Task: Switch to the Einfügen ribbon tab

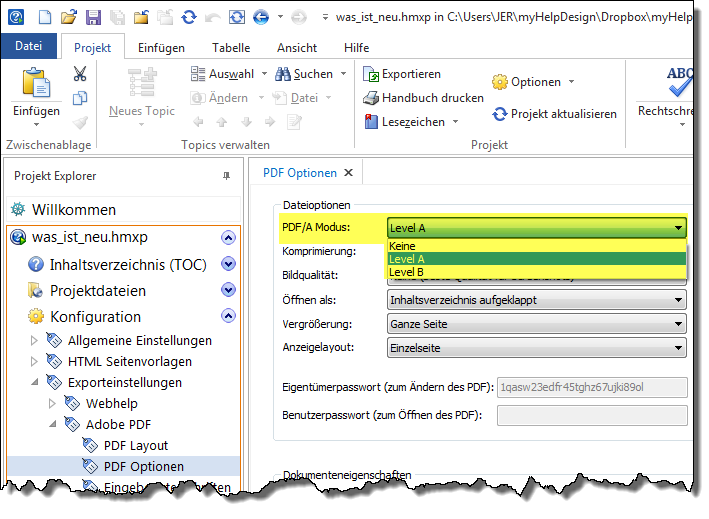Action: pyautogui.click(x=161, y=47)
